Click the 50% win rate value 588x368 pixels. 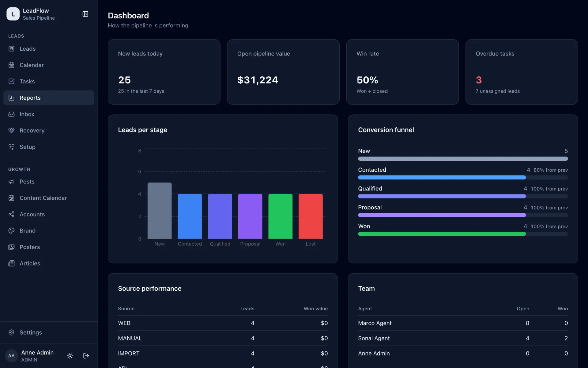click(367, 80)
